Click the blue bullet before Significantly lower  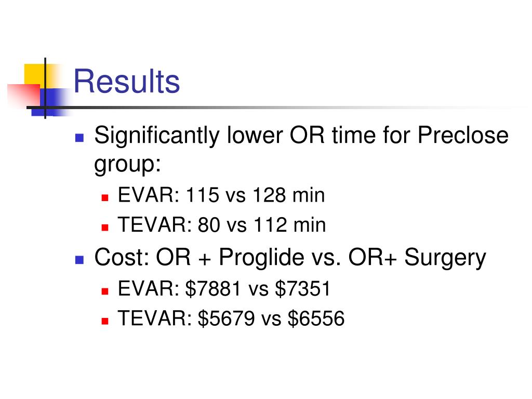coord(79,137)
